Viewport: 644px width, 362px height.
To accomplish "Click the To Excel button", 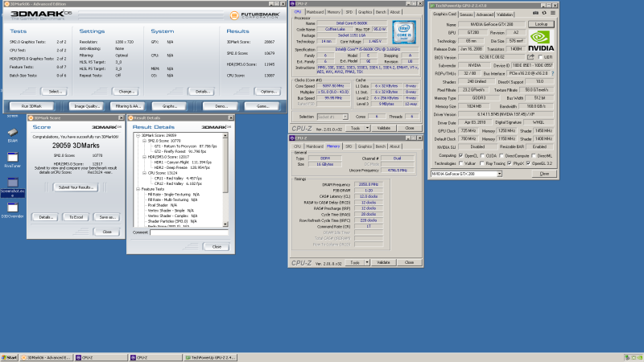I will click(76, 217).
